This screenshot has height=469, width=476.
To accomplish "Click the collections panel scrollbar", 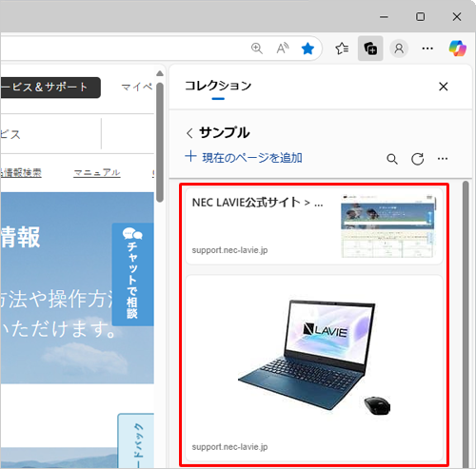I will [x=466, y=323].
